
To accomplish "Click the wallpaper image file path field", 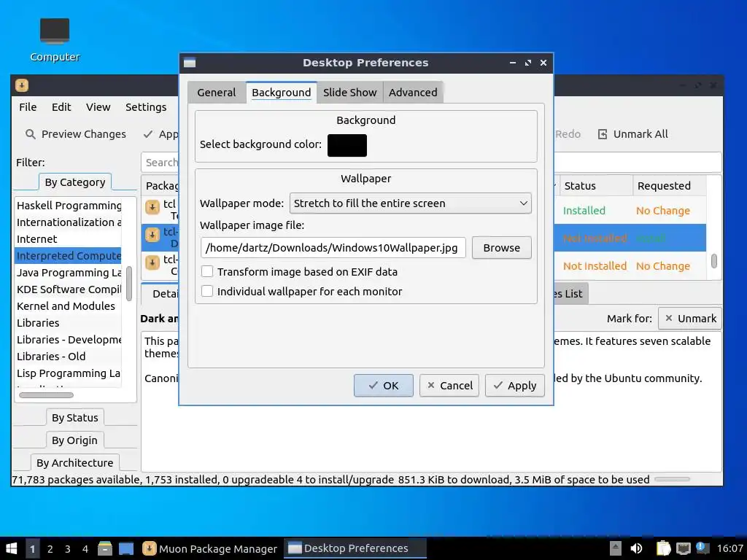I will pos(333,248).
